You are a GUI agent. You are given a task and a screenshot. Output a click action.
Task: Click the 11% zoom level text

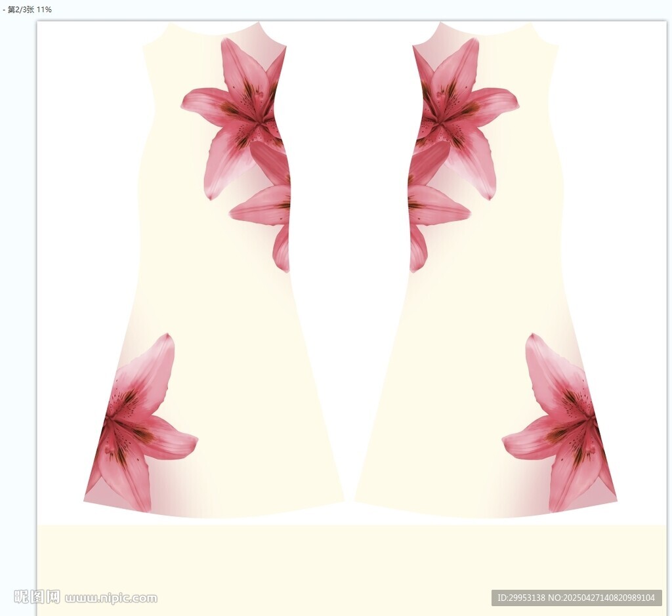coord(45,10)
